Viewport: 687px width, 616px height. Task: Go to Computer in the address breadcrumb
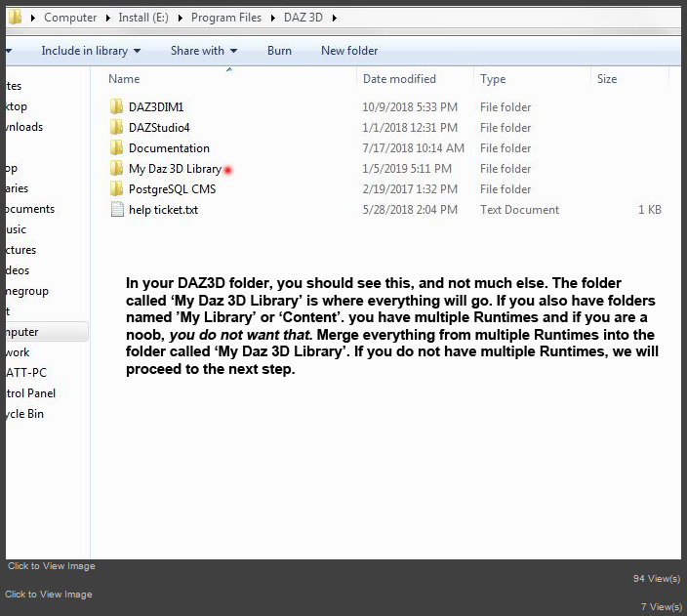[x=70, y=18]
